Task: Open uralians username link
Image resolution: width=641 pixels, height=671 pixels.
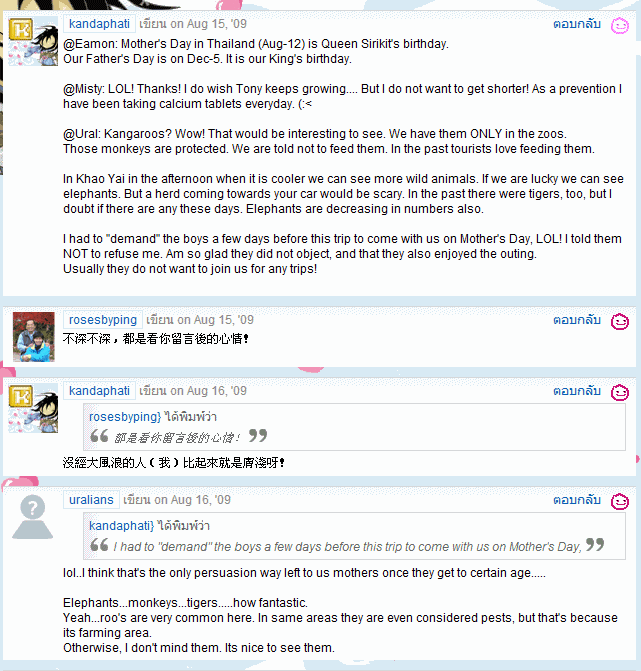Action: tap(91, 500)
